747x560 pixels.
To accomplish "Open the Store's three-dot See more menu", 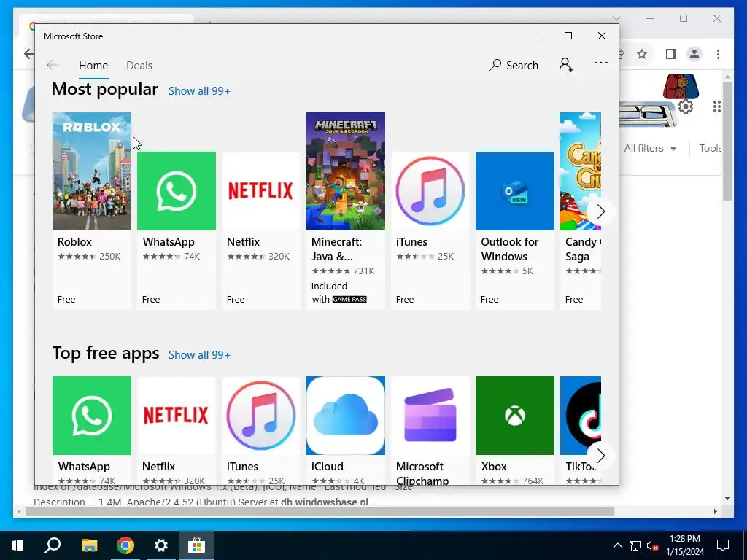I will [x=601, y=63].
